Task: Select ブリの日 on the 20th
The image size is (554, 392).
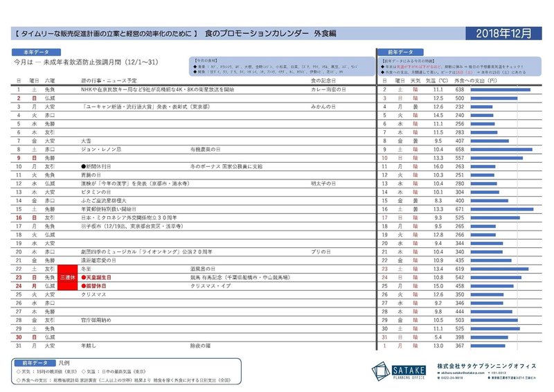Action: pyautogui.click(x=321, y=251)
